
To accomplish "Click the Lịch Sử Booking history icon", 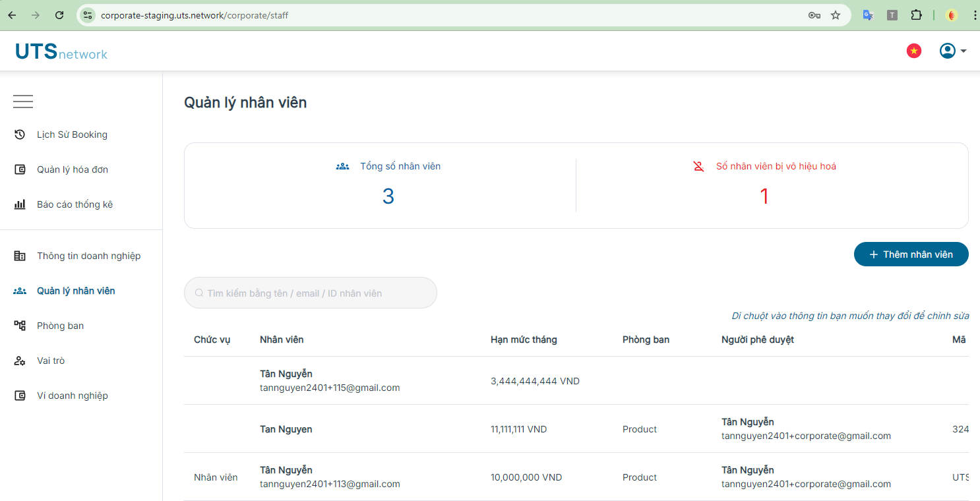I will tap(20, 134).
